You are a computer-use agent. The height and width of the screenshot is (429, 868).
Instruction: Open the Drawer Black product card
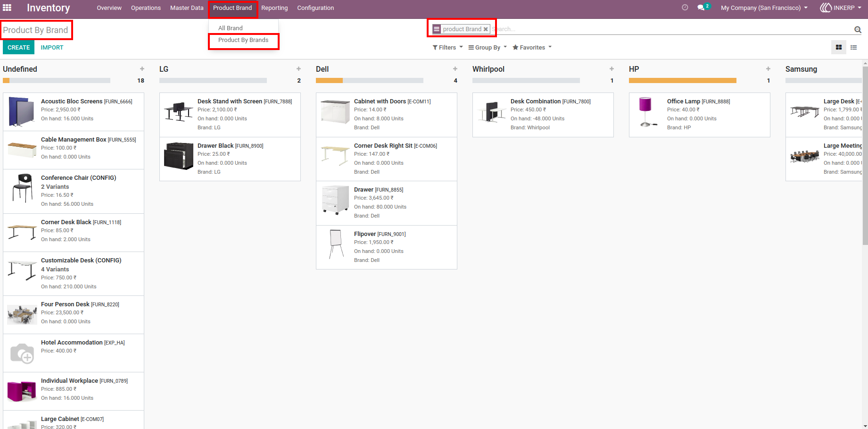click(x=230, y=159)
